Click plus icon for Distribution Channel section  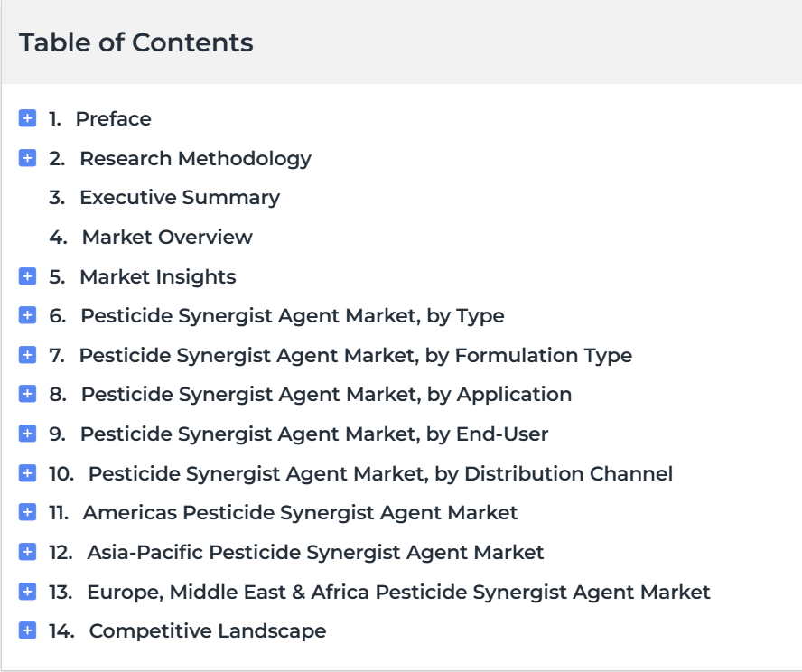[28, 473]
